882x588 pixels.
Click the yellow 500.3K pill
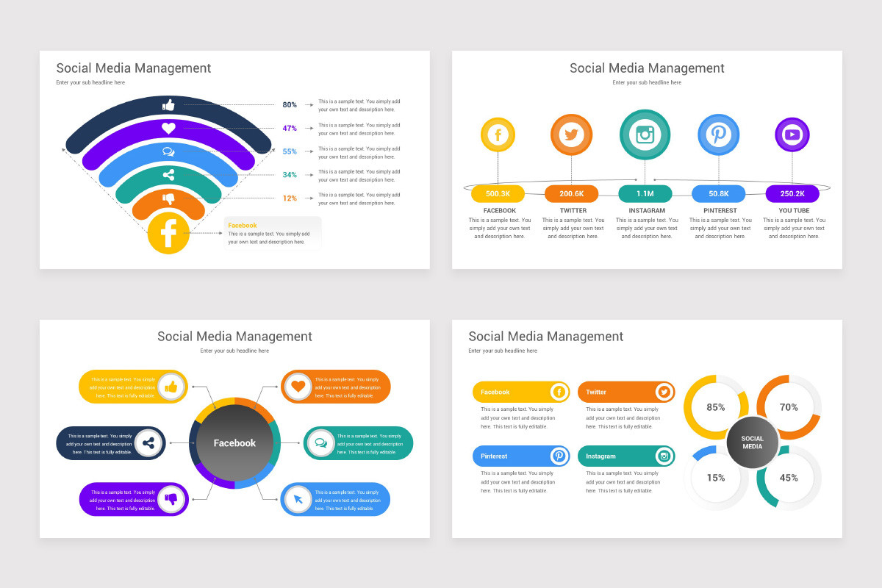pos(498,194)
